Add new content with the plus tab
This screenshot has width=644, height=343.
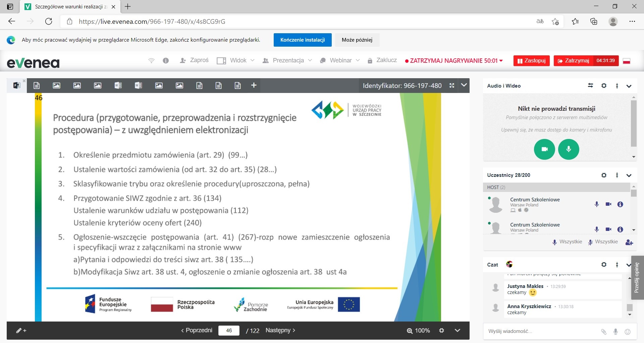(x=254, y=86)
